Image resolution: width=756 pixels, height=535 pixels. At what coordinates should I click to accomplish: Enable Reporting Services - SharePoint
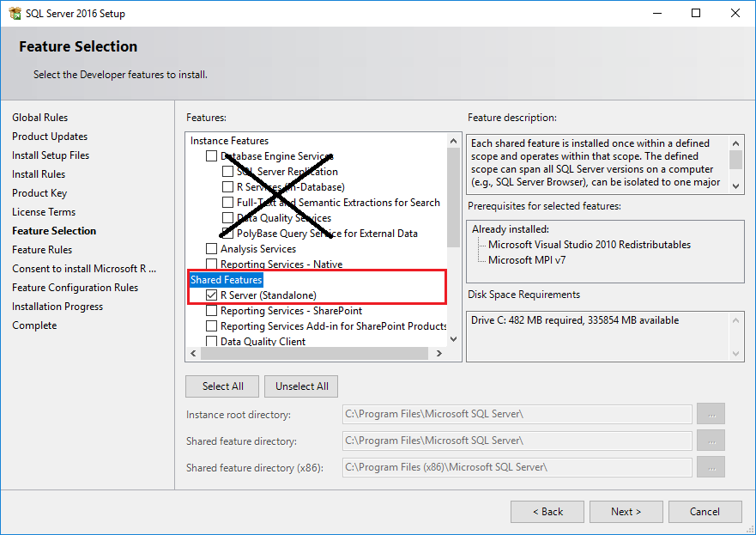(211, 311)
